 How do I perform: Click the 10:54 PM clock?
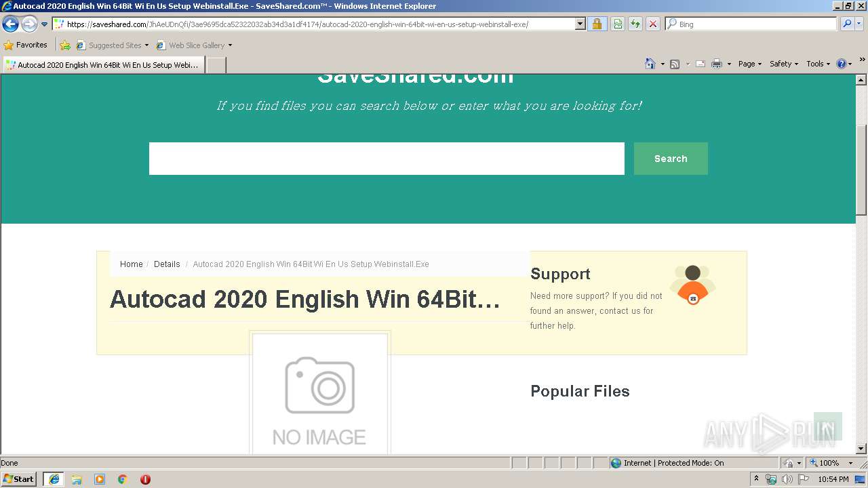833,479
